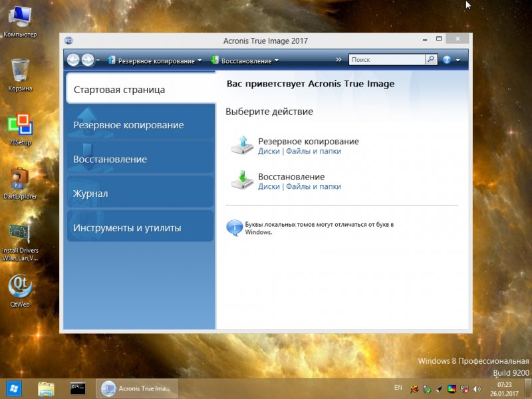Click the blue info balloon icon
532x399 pixels.
click(234, 227)
